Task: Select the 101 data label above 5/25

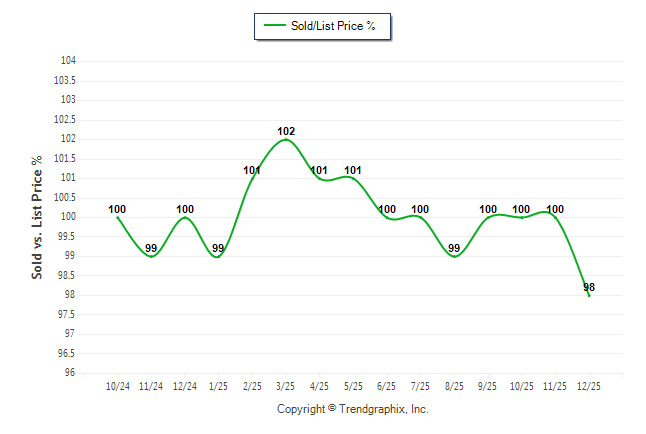Action: click(353, 170)
